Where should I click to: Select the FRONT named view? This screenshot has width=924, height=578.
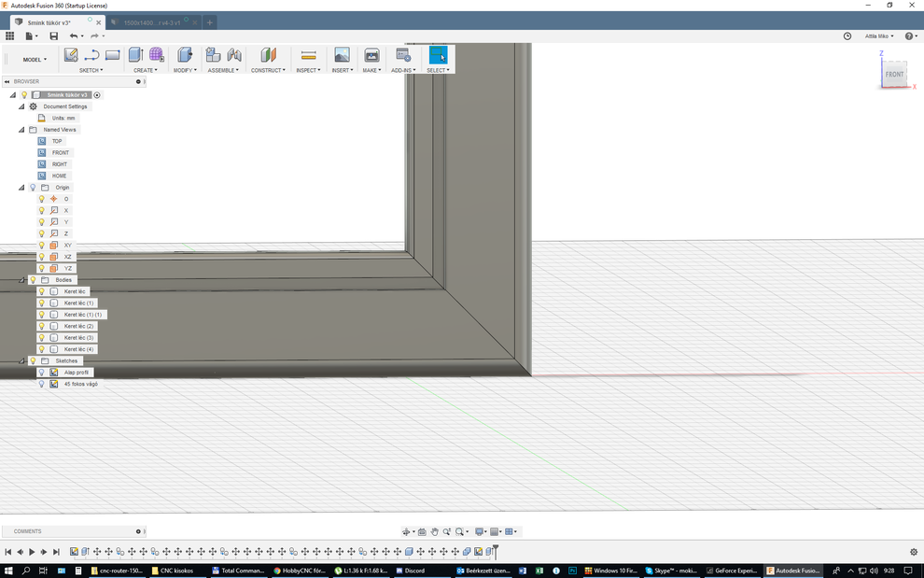point(60,153)
